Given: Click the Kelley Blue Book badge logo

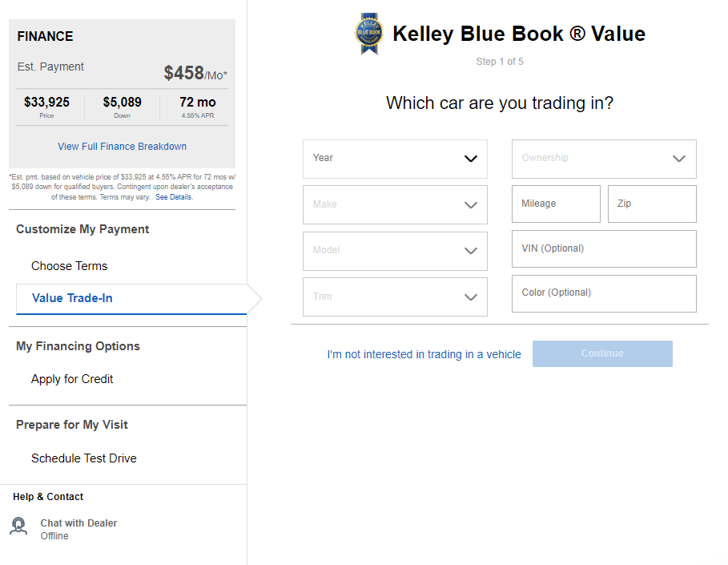Looking at the screenshot, I should (x=369, y=34).
